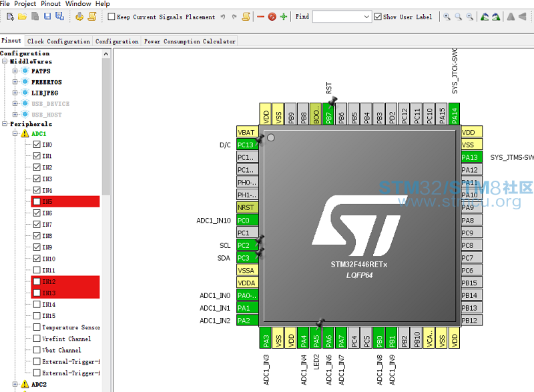The image size is (534, 392).
Task: Switch to Power Consumption Calculator tab
Action: pyautogui.click(x=190, y=41)
